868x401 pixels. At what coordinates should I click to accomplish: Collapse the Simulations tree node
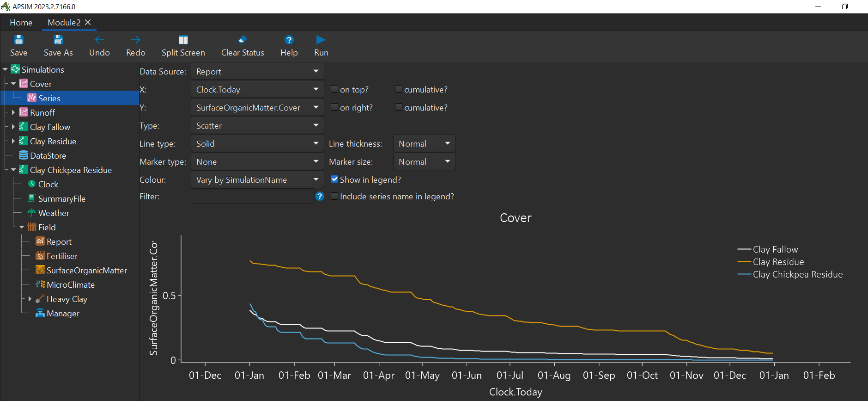[5, 69]
